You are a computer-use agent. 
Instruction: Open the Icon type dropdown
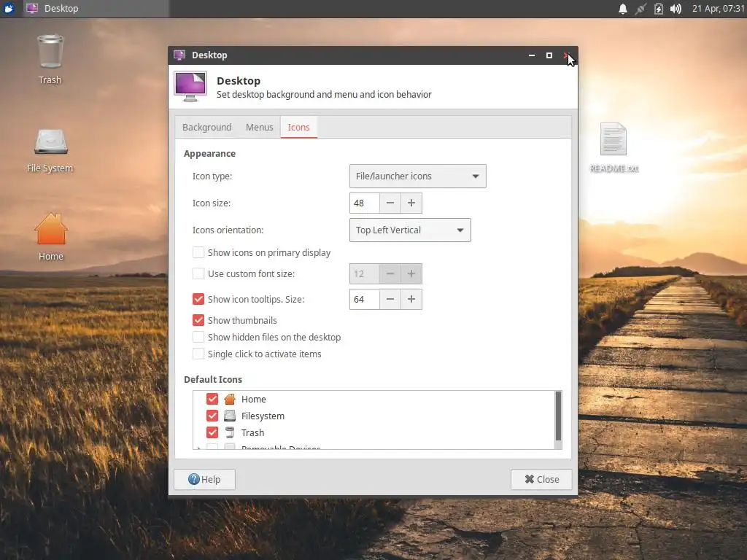(x=418, y=176)
